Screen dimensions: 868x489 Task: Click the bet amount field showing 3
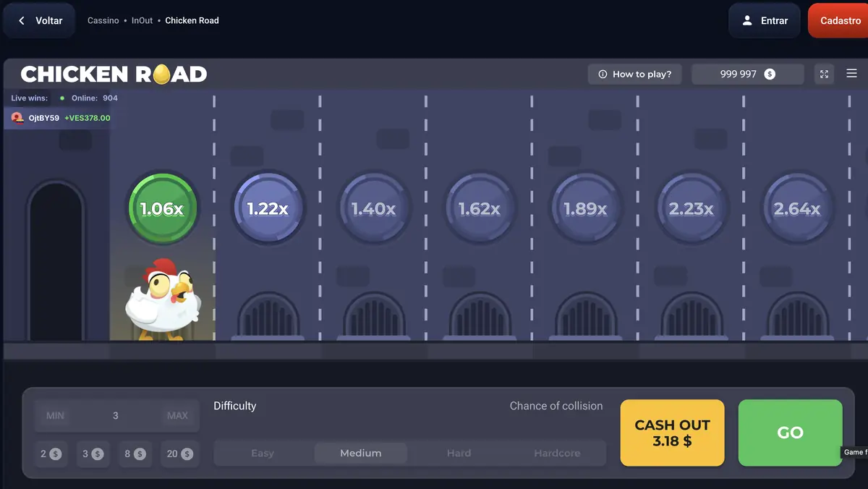(x=116, y=415)
